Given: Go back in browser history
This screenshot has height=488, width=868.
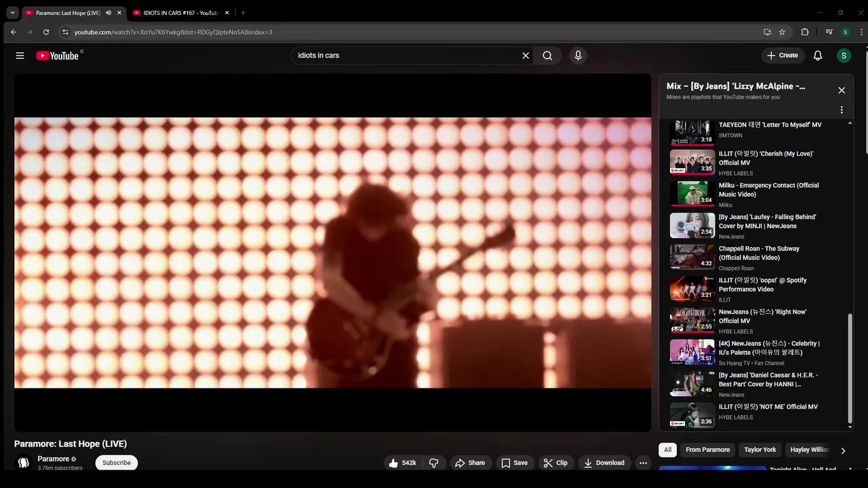Looking at the screenshot, I should coord(14,32).
